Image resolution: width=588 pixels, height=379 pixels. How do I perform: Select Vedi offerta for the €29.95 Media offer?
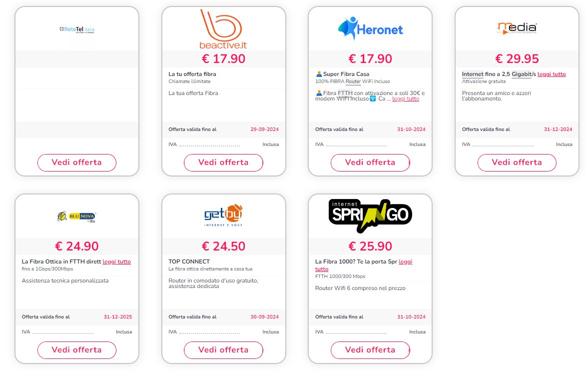tap(517, 162)
